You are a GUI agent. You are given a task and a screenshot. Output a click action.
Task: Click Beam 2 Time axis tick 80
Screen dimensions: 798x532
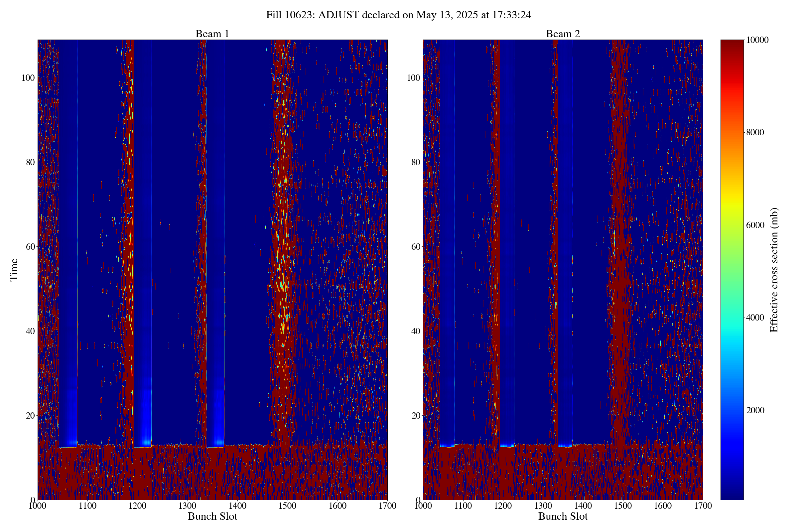[416, 162]
